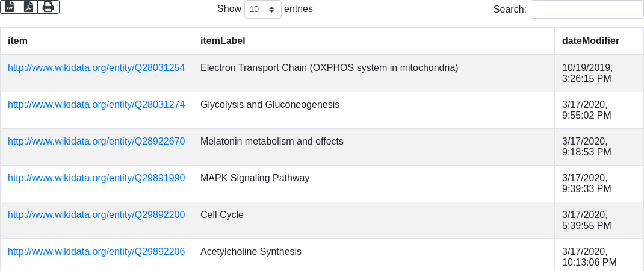Print the table using printer icon
This screenshot has height=271, width=644.
click(x=49, y=7)
